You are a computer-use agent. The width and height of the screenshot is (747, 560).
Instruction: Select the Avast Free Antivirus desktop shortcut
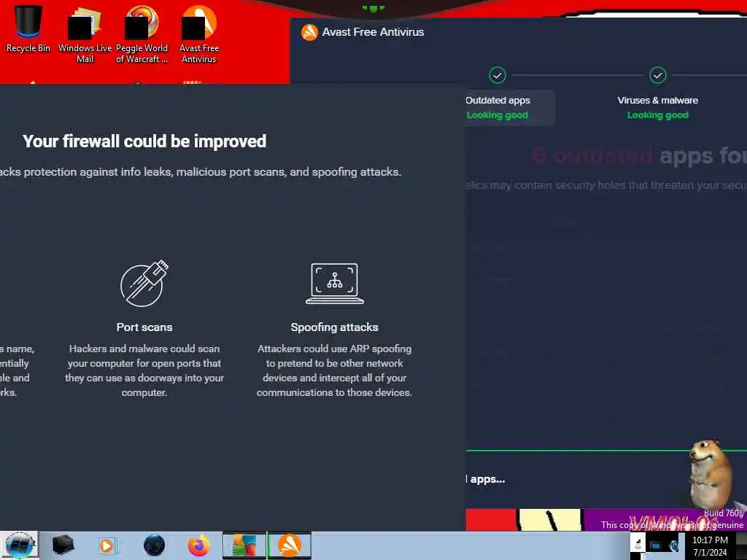[199, 34]
